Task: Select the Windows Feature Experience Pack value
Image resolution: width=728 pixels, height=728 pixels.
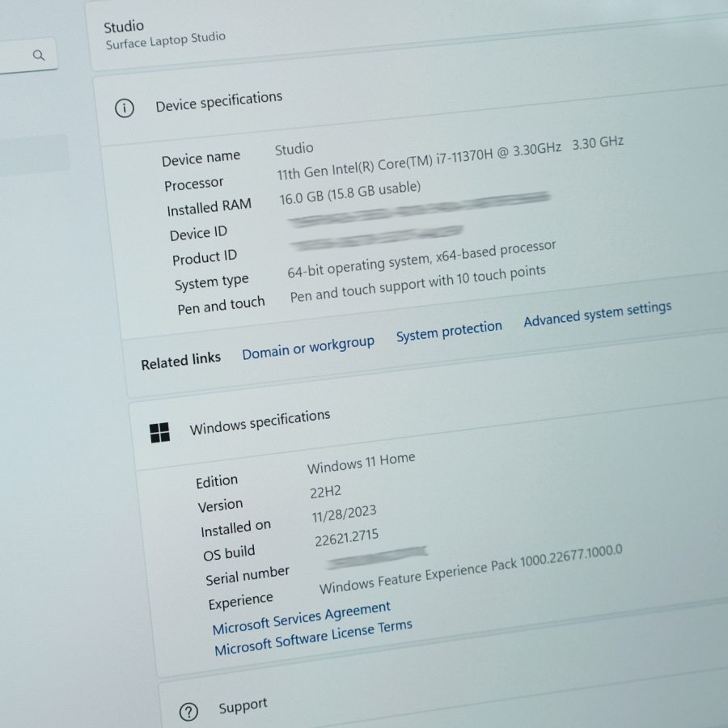Action: [x=470, y=569]
